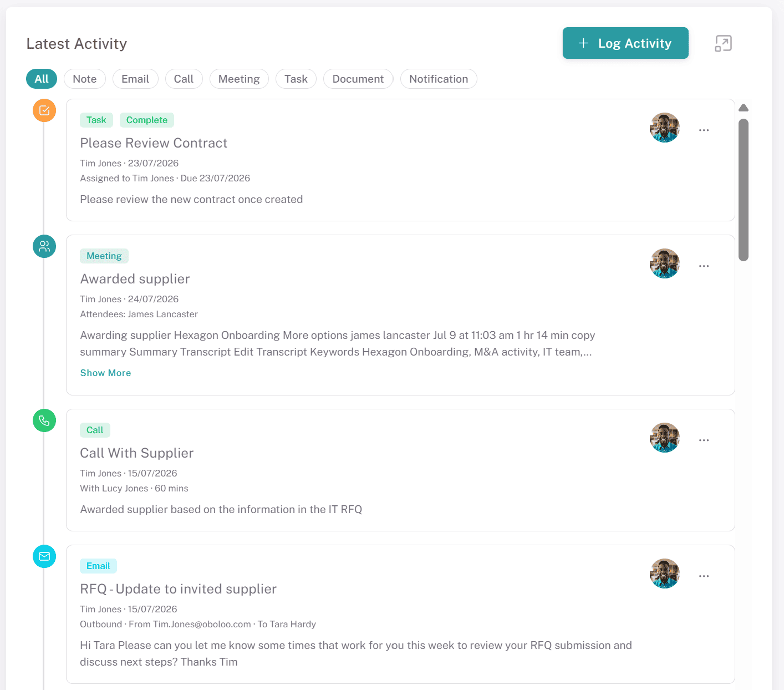Click the Log Activity button
The height and width of the screenshot is (690, 784).
(625, 43)
